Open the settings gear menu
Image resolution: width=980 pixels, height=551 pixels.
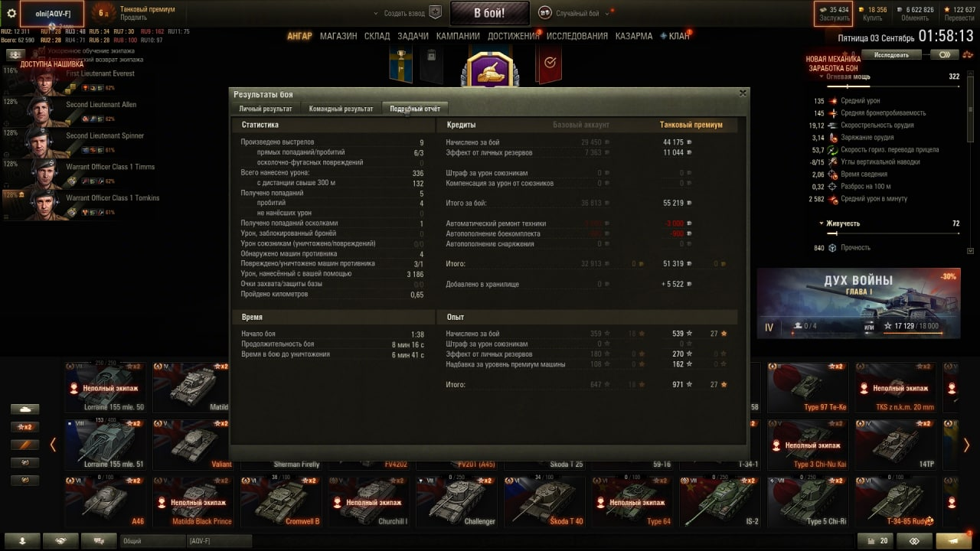point(11,13)
